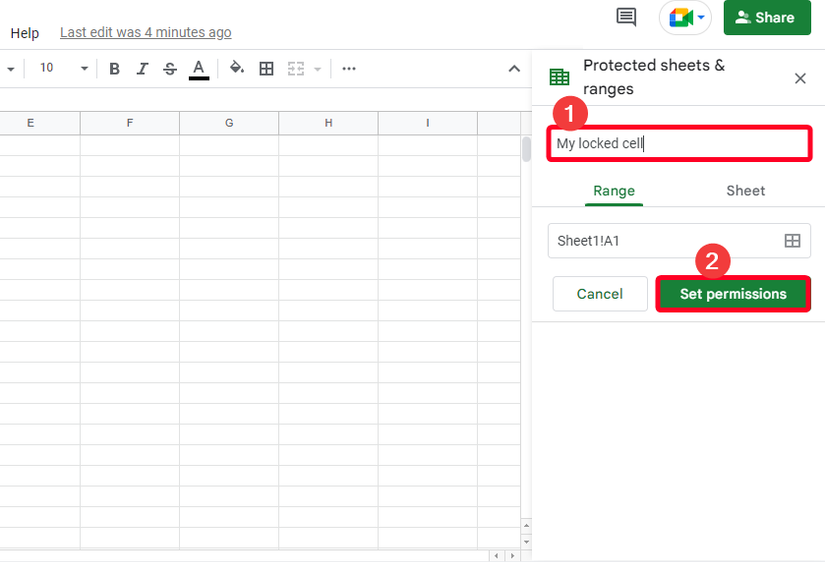Expand the merge cells dropdown arrow

[318, 69]
